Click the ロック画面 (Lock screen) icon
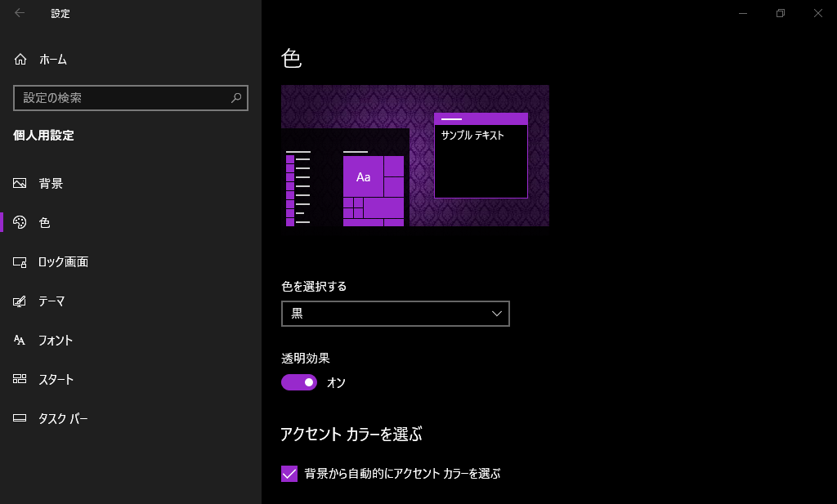The width and height of the screenshot is (837, 504). (x=19, y=261)
